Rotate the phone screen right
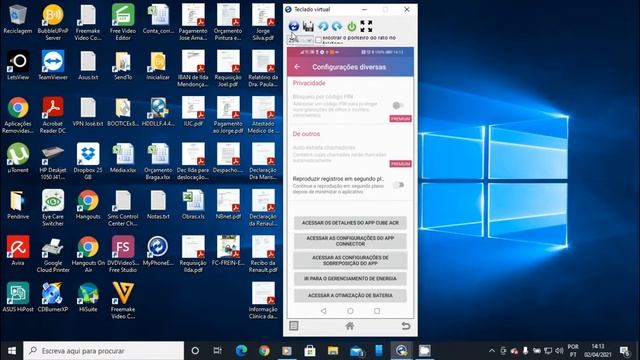Viewport: 640px width, 360px height. (x=337, y=26)
